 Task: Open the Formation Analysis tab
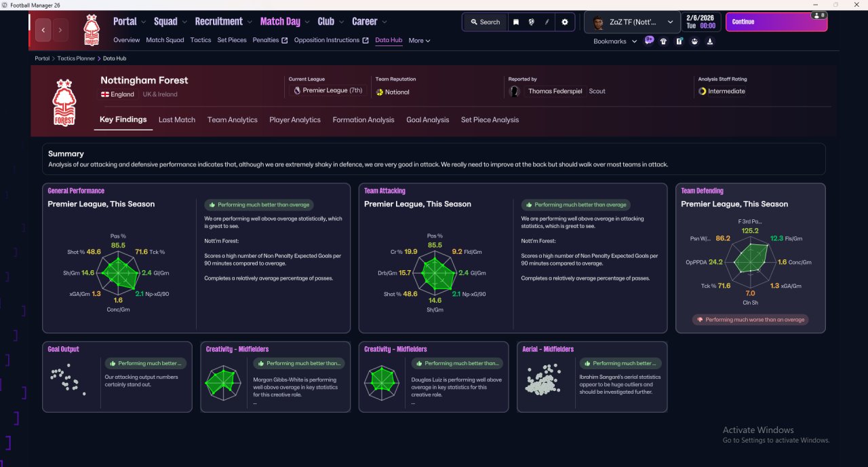[363, 119]
